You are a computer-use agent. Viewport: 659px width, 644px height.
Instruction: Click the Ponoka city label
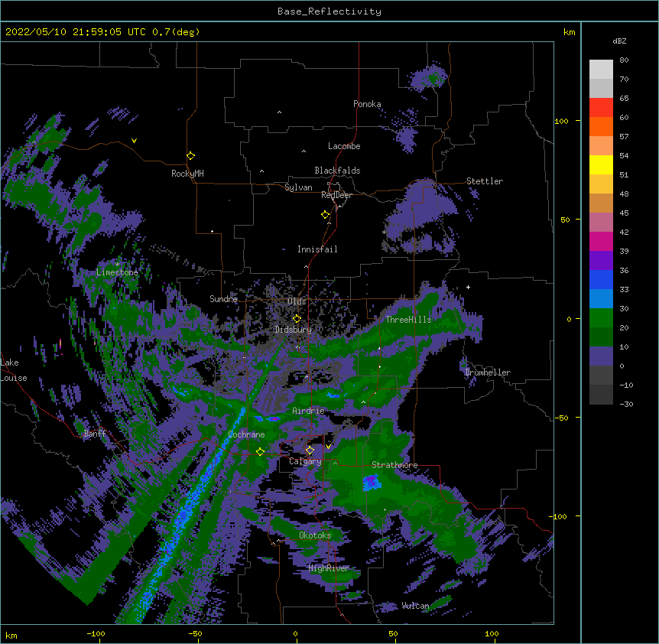point(367,104)
